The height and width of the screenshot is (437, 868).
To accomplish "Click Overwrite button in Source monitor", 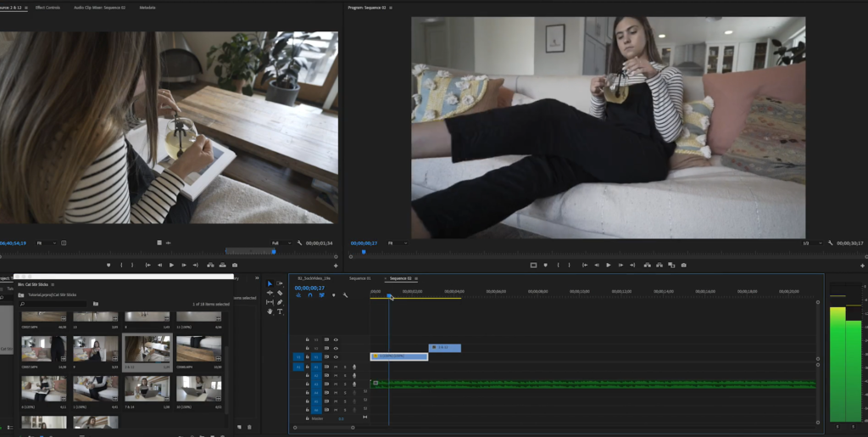I will click(x=223, y=266).
